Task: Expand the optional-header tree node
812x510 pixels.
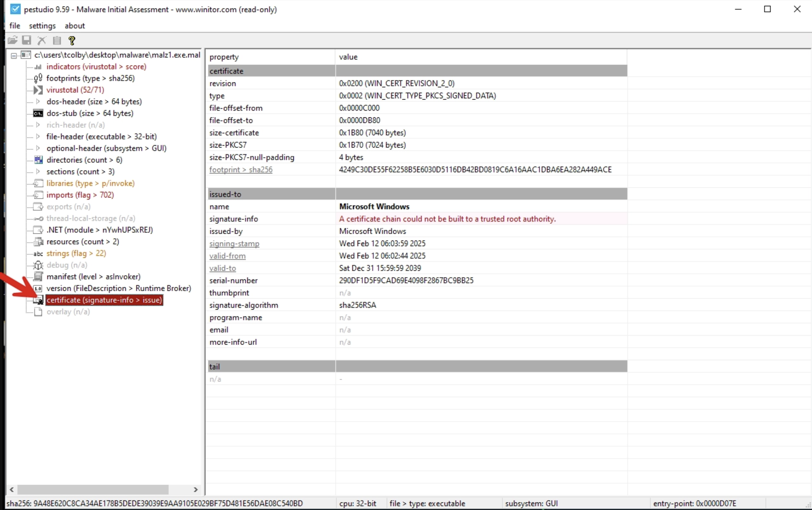Action: coord(38,148)
